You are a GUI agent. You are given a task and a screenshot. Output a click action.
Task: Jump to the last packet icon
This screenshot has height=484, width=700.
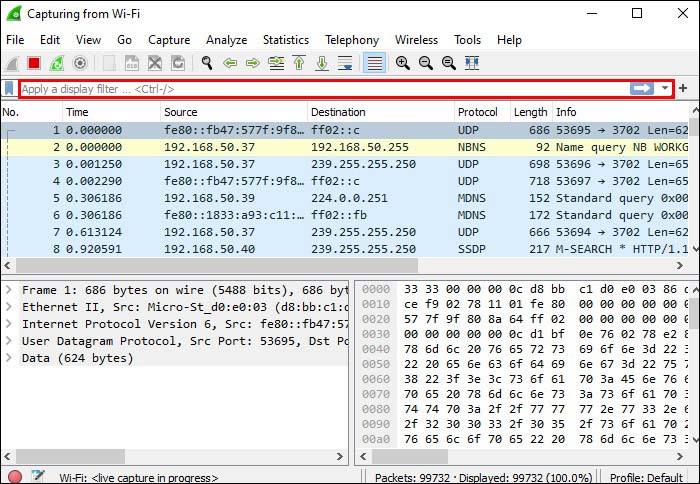[x=322, y=63]
